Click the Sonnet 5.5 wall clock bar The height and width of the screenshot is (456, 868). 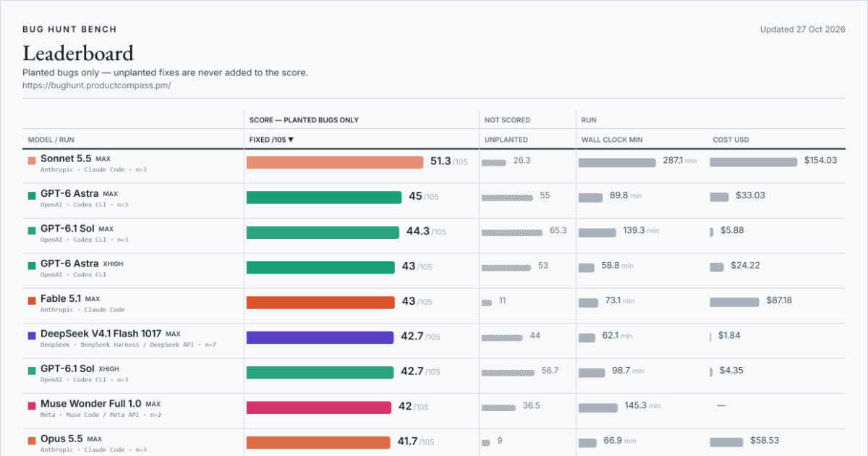tap(617, 162)
